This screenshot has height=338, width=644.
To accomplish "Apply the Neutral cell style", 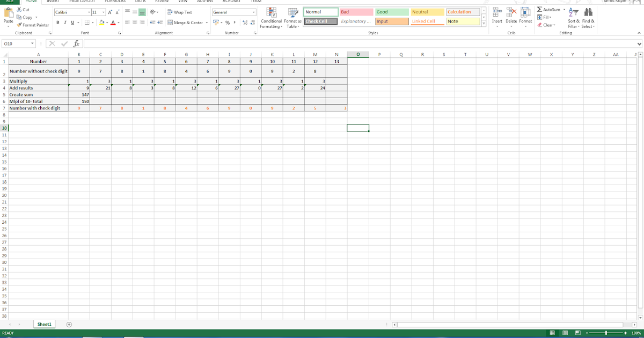I will (x=427, y=12).
